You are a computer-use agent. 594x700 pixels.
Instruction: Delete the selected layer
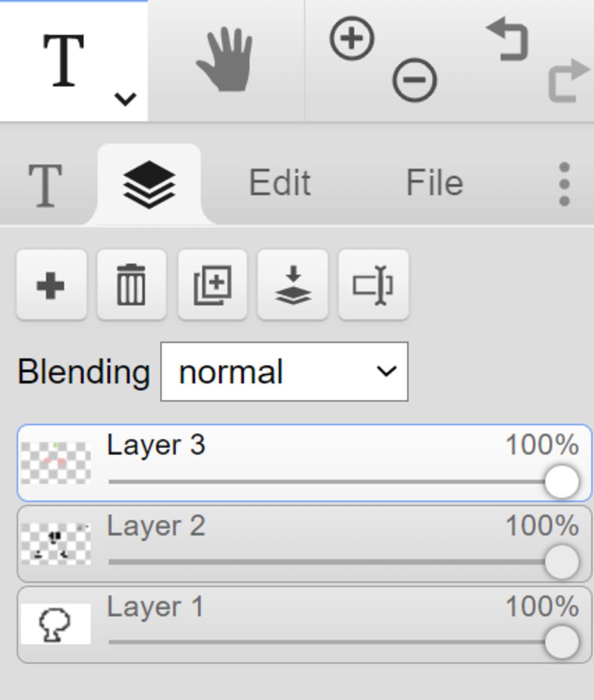(x=132, y=285)
